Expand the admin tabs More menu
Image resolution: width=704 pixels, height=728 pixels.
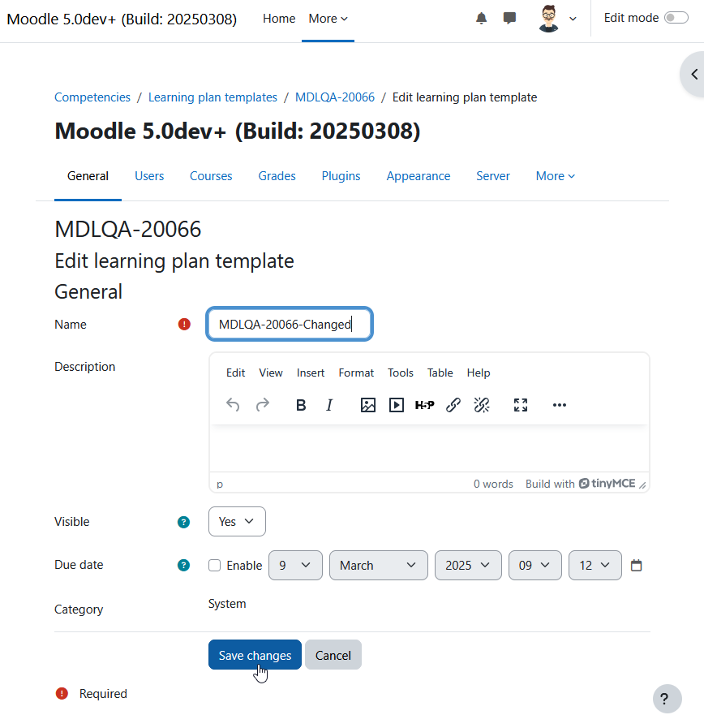pyautogui.click(x=555, y=176)
